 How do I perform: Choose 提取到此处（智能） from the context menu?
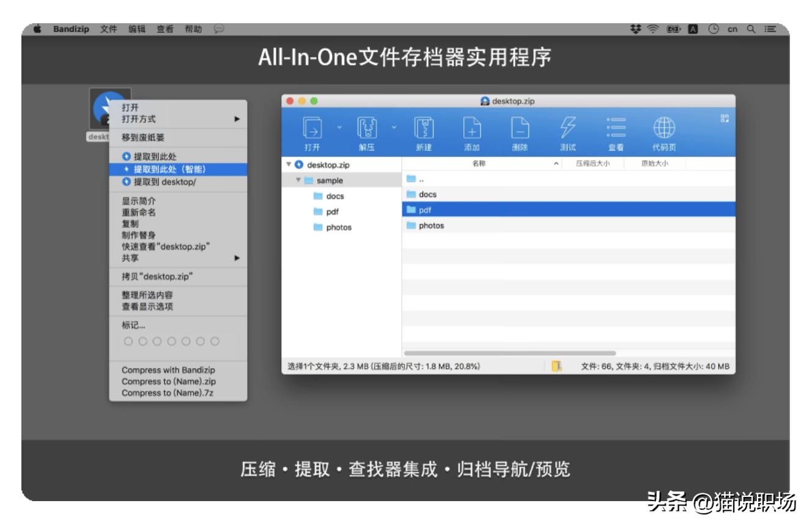click(178, 169)
